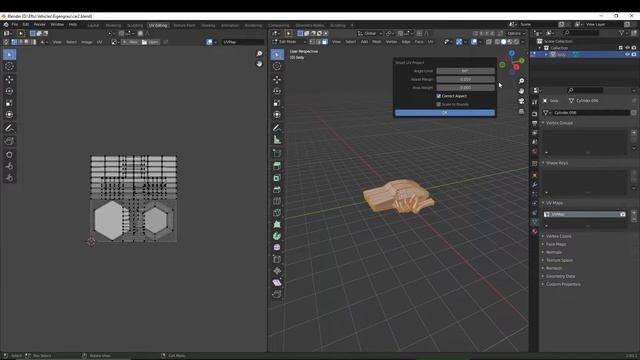The width and height of the screenshot is (640, 360).
Task: Toggle solid viewport shading mode
Action: coord(504,42)
